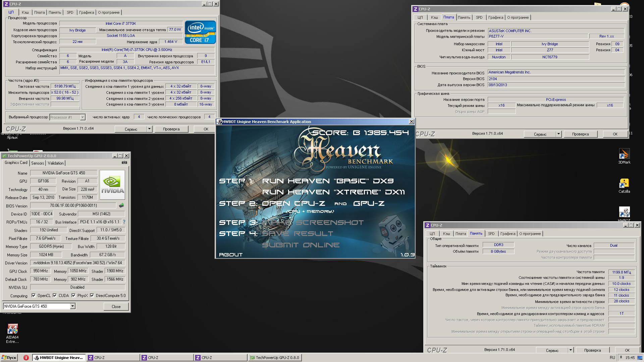Click the Intel Core i7 logo in CPU-Z
Screen dimensions: 644x362
click(200, 33)
